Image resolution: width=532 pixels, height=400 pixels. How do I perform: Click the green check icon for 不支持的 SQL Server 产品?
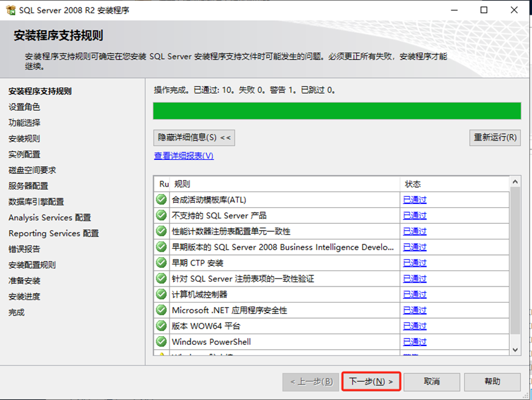(161, 215)
